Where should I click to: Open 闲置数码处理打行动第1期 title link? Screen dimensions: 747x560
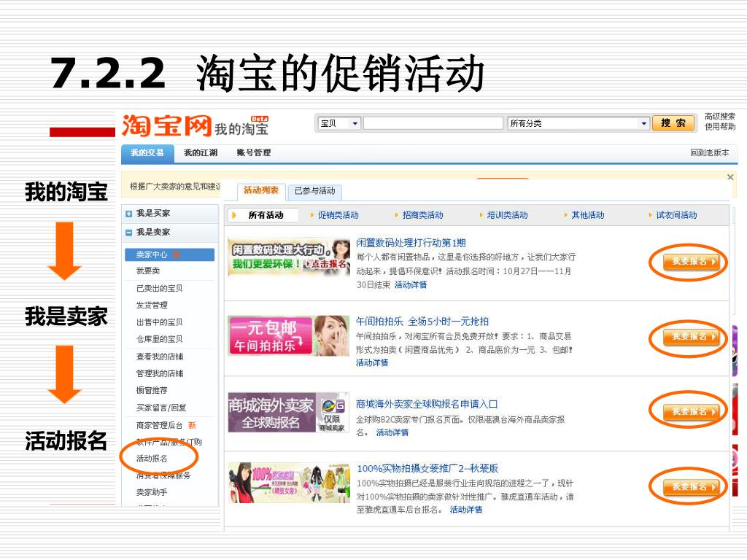(411, 243)
